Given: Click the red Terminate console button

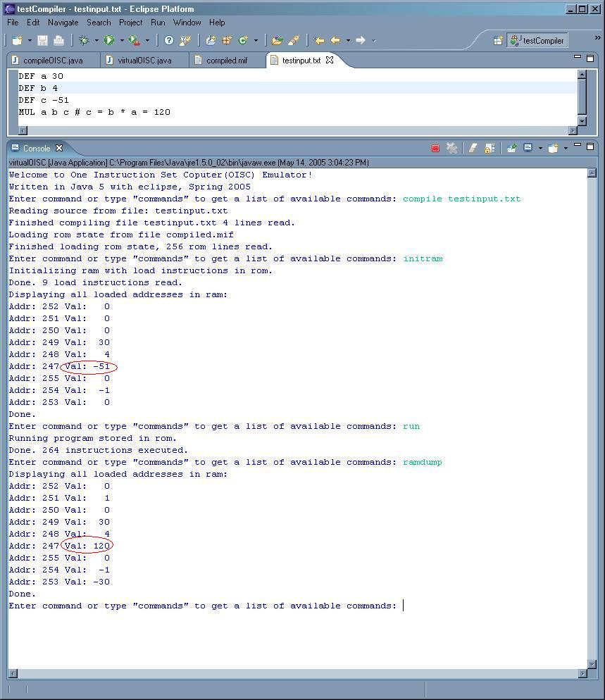Looking at the screenshot, I should pyautogui.click(x=435, y=148).
